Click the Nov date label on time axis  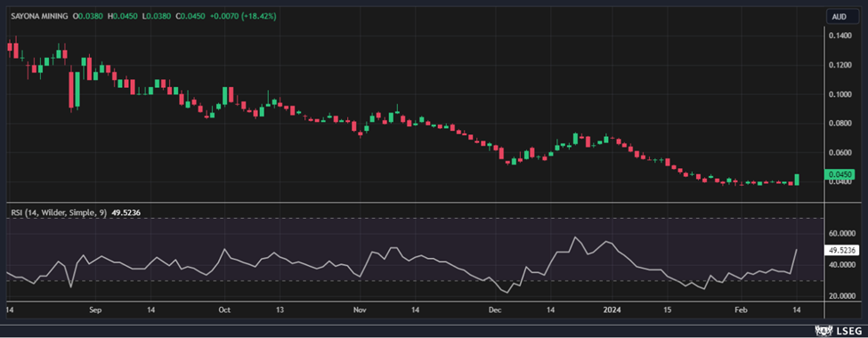[360, 310]
